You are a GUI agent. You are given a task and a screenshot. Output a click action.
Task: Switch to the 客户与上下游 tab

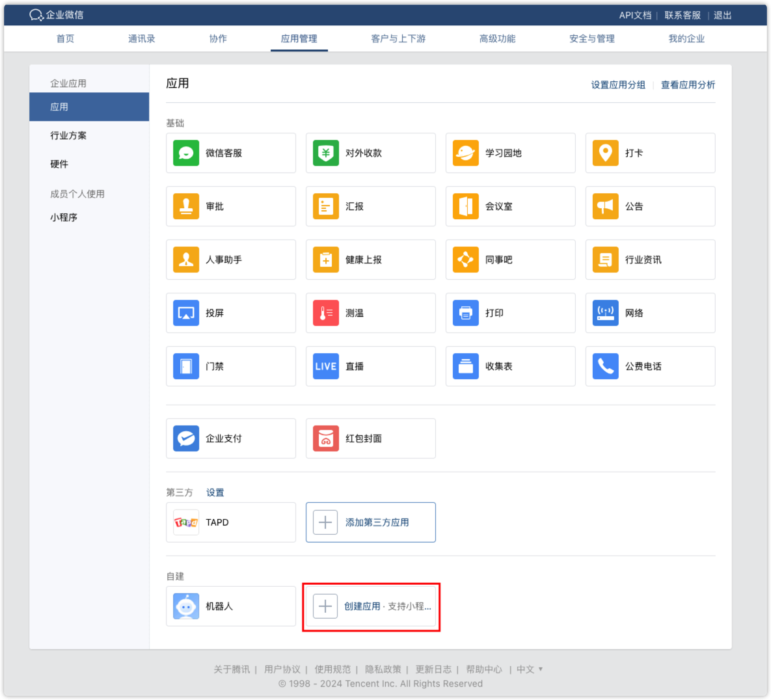click(398, 38)
